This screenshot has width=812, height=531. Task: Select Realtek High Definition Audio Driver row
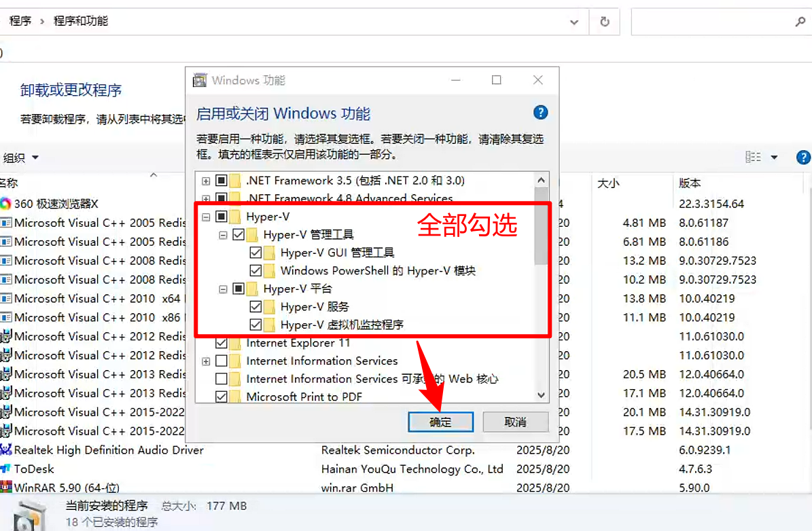109,450
